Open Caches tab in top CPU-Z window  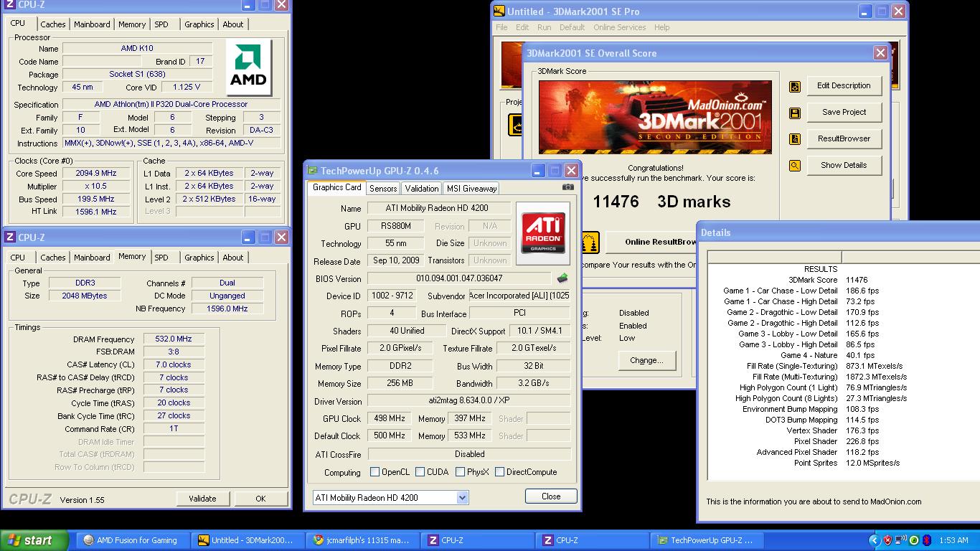(x=52, y=24)
